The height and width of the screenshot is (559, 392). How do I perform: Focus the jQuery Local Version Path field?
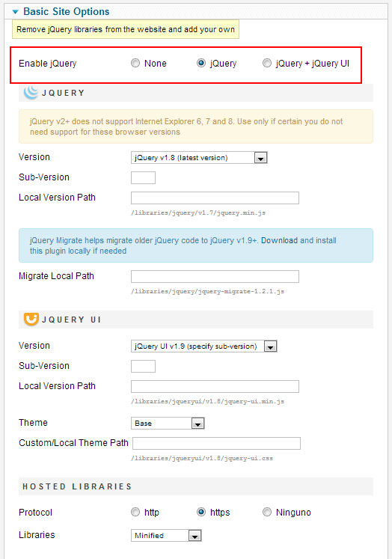[215, 198]
